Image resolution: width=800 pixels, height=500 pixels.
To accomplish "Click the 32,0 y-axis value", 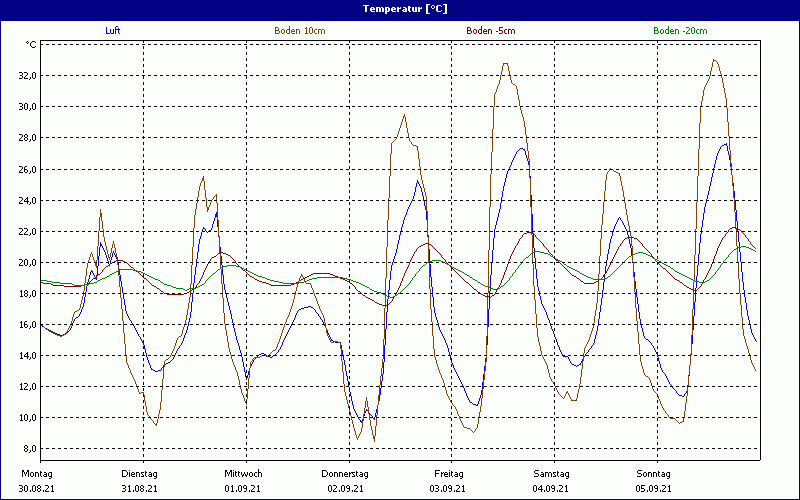I will 26,76.
